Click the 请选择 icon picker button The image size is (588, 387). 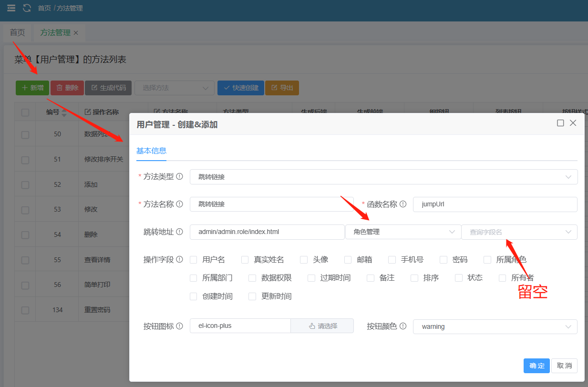(322, 326)
